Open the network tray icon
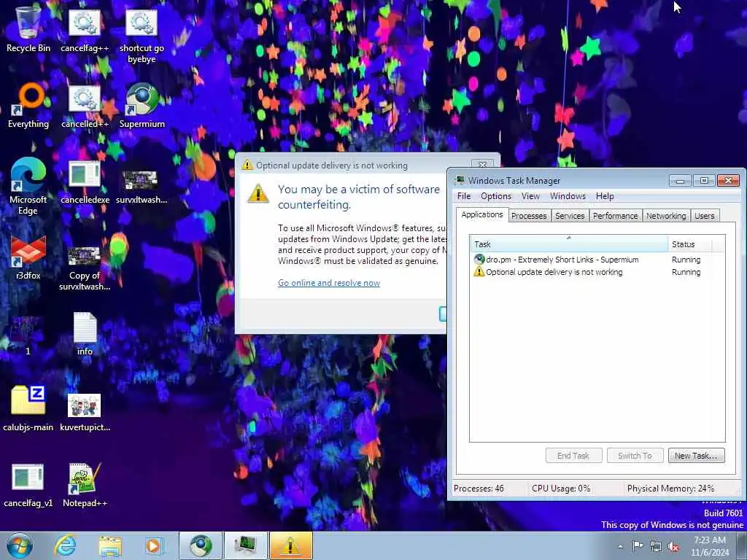Viewport: 747px width, 560px height. click(656, 546)
